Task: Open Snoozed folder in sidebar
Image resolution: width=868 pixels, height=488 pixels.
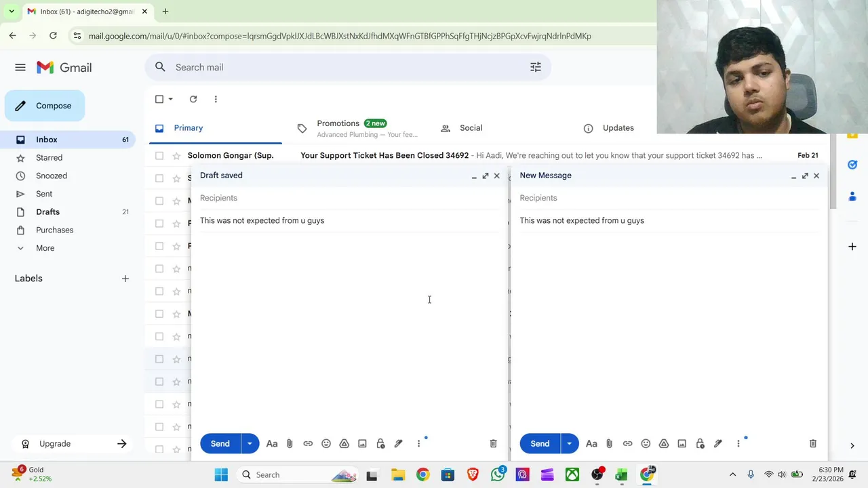Action: tap(68, 176)
